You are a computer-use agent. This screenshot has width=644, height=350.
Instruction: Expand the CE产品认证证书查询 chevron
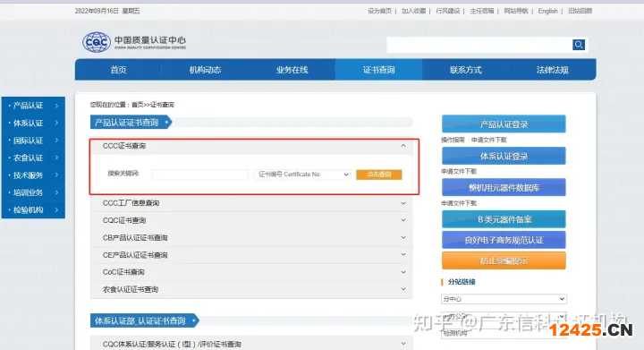403,255
